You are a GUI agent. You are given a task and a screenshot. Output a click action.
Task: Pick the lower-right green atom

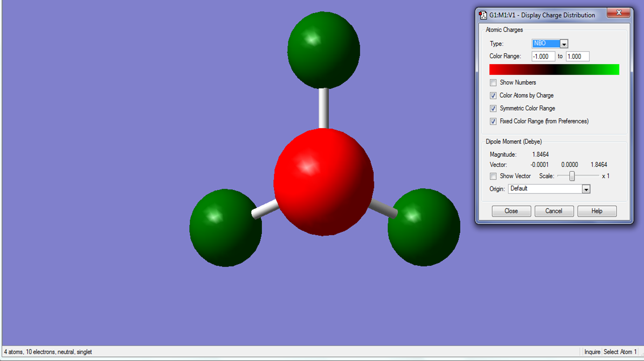coord(424,227)
